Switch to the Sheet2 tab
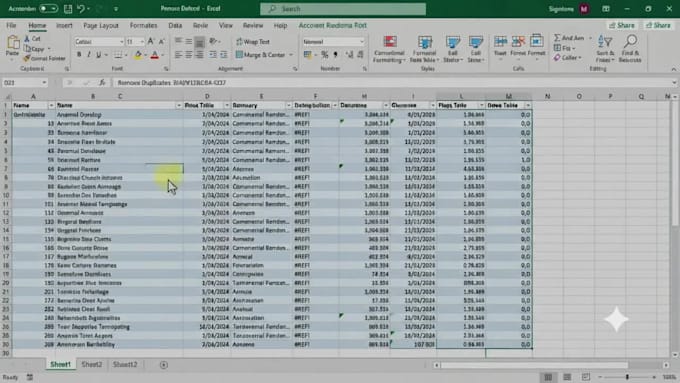The image size is (680, 383). pyautogui.click(x=92, y=365)
